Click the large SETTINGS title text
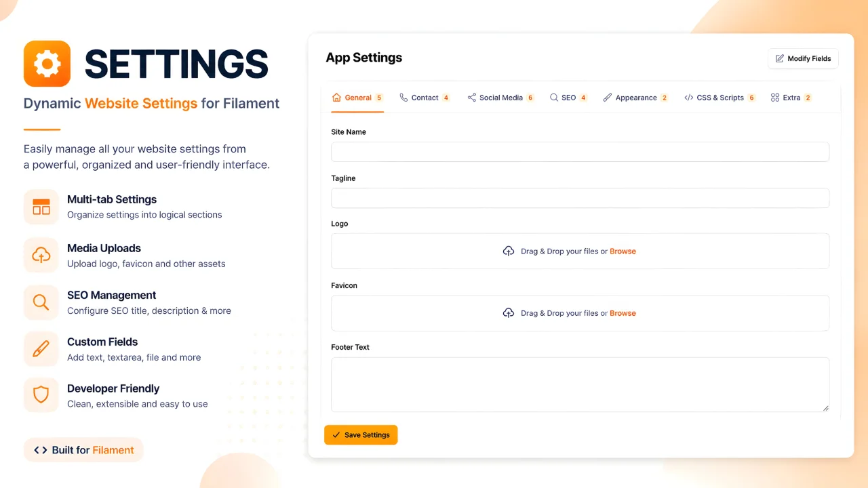Image resolution: width=868 pixels, height=488 pixels. point(176,64)
